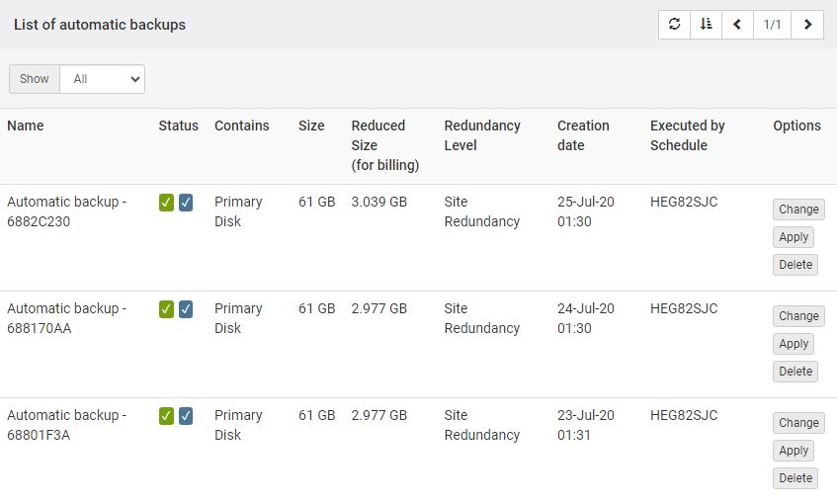
Task: Refresh the automatic backups list
Action: click(x=674, y=25)
